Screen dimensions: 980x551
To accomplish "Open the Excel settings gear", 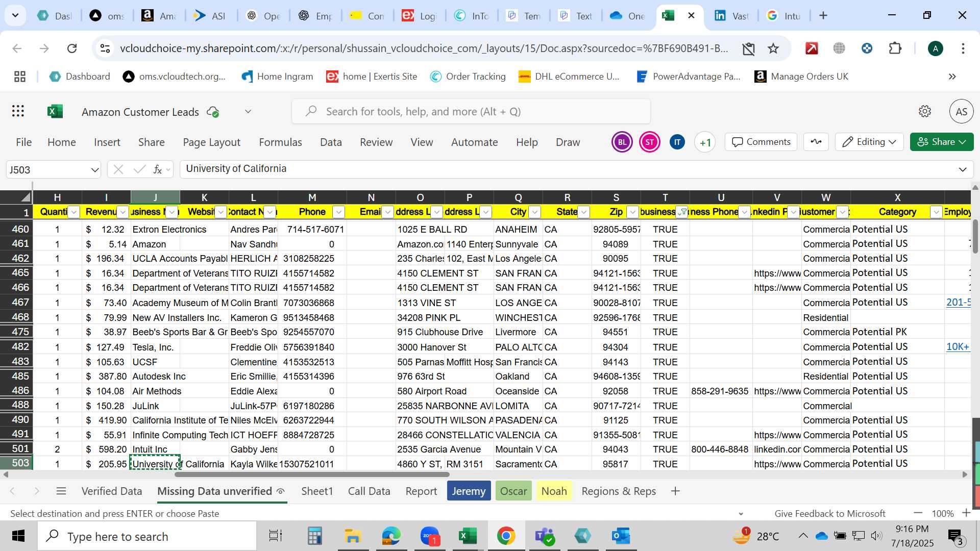I will tap(925, 111).
